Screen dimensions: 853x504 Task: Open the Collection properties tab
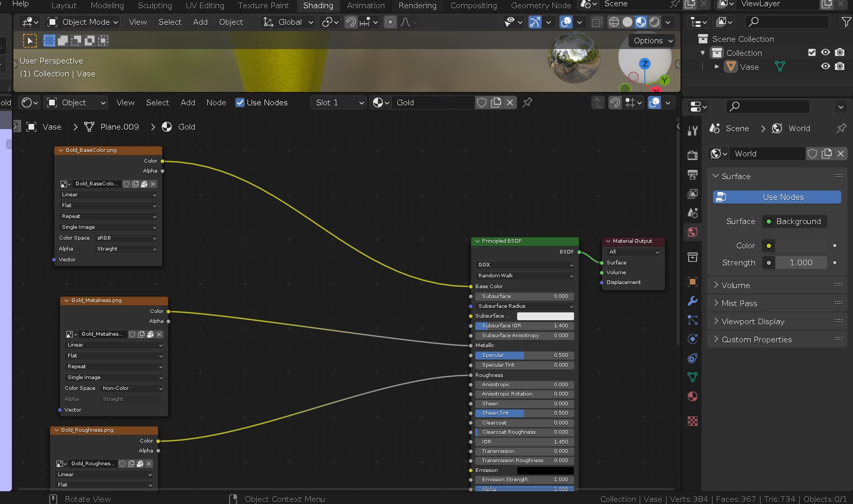coord(693,257)
